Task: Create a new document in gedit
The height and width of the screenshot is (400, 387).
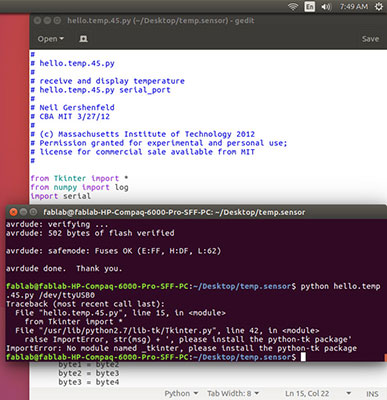Action: pos(83,39)
